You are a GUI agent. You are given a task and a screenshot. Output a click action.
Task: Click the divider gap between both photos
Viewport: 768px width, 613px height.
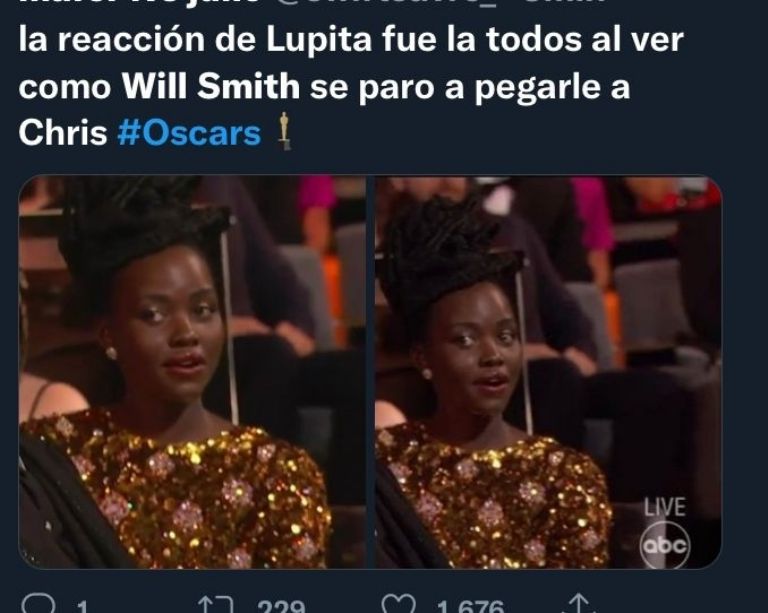pos(370,372)
